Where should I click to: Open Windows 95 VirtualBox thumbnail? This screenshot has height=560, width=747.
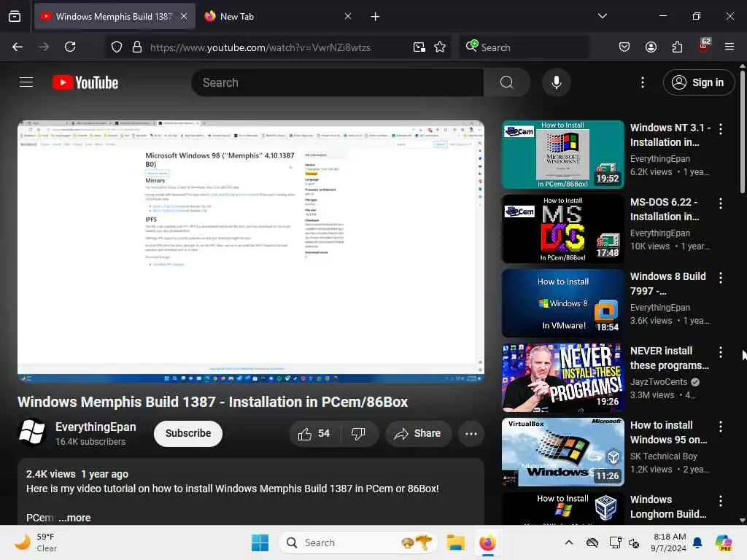pyautogui.click(x=562, y=451)
